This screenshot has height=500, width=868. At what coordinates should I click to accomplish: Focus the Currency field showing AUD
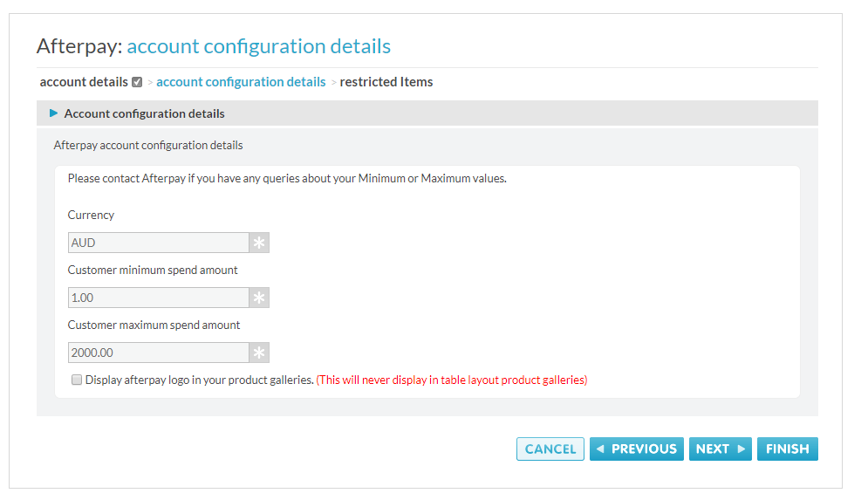[x=158, y=243]
